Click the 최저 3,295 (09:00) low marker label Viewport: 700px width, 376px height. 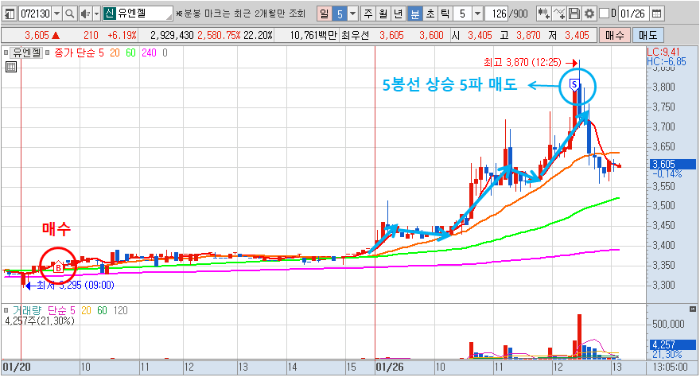[x=75, y=285]
